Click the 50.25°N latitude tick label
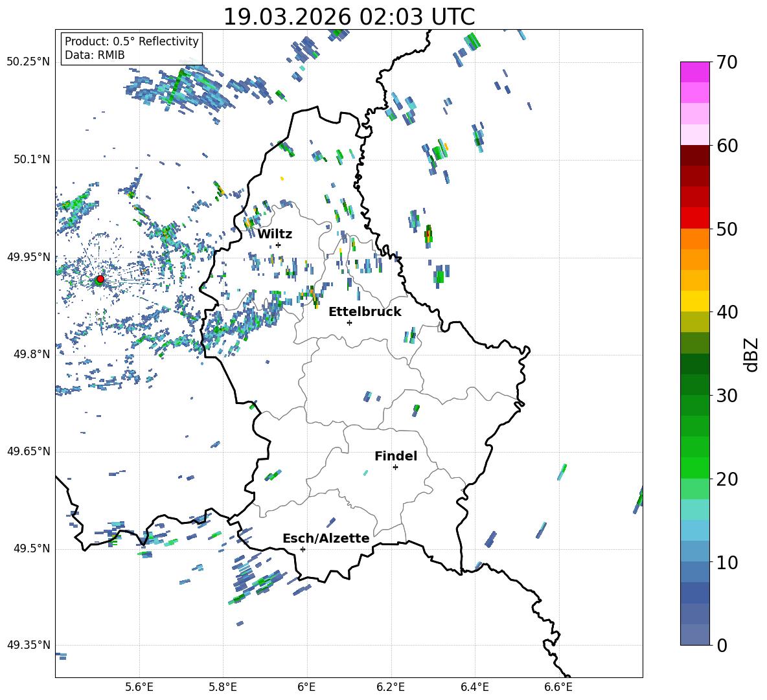This screenshot has height=700, width=767. tap(28, 62)
